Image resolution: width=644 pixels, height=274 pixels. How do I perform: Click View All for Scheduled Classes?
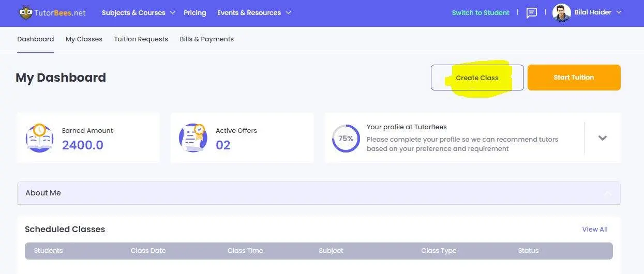coord(595,230)
